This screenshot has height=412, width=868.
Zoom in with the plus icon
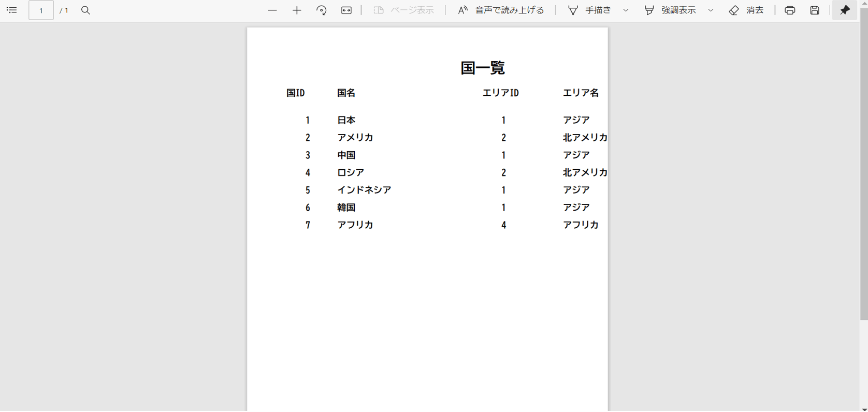coord(297,10)
